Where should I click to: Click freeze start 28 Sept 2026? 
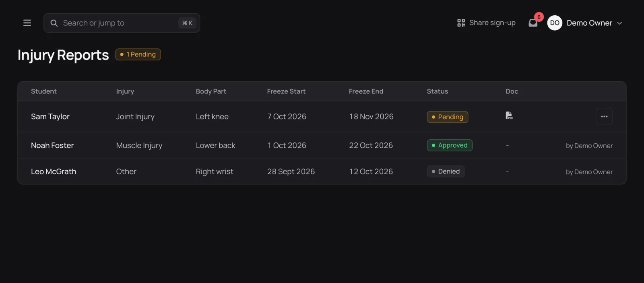click(x=291, y=171)
